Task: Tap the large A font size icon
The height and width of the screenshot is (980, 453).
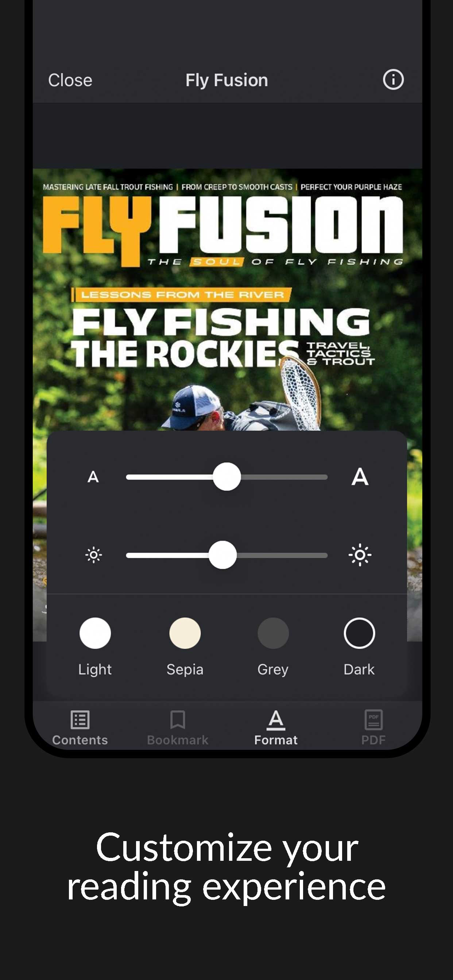Action: click(360, 477)
